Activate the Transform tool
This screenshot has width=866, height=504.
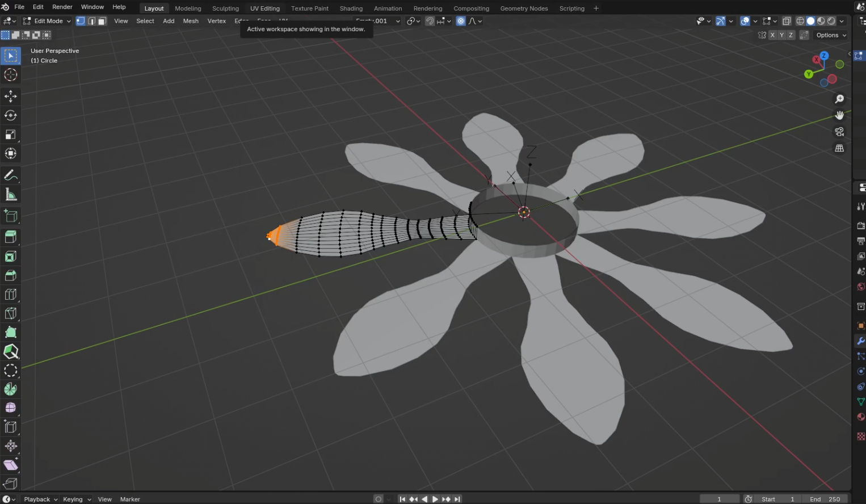11,153
